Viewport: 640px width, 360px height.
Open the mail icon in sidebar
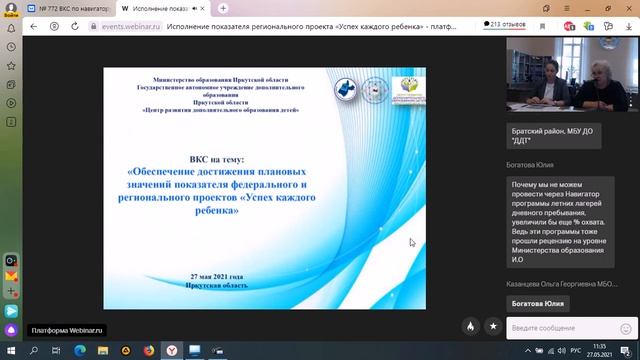click(x=11, y=276)
